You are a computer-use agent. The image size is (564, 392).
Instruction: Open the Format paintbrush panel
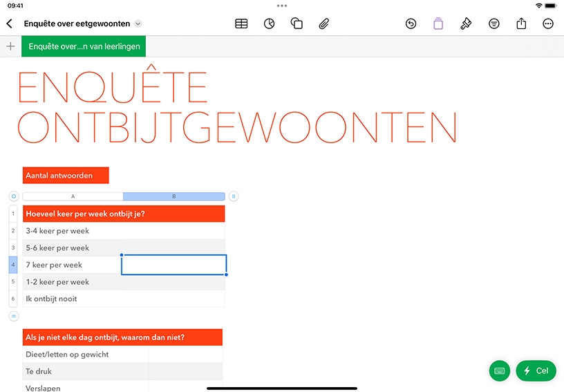point(466,24)
